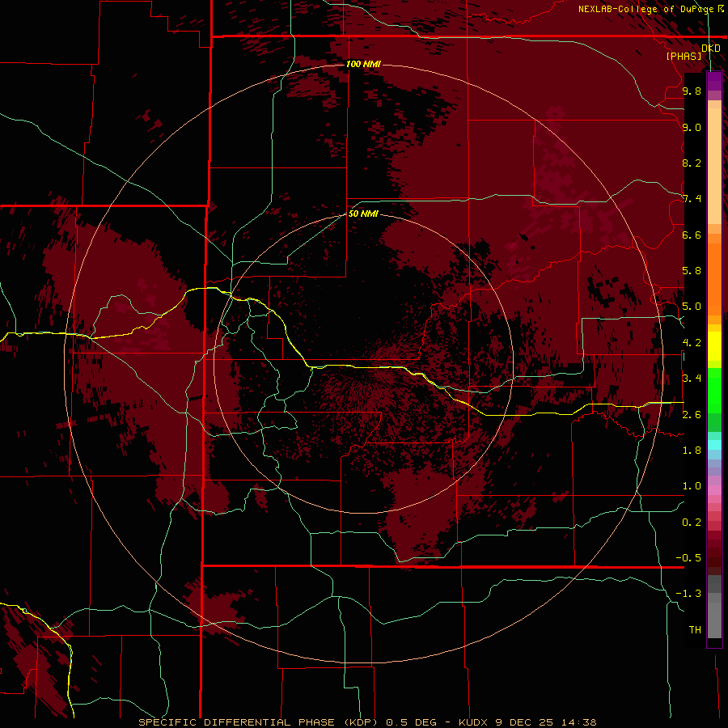Click the DKD label above the color scale
728x728 pixels.
pyautogui.click(x=710, y=49)
